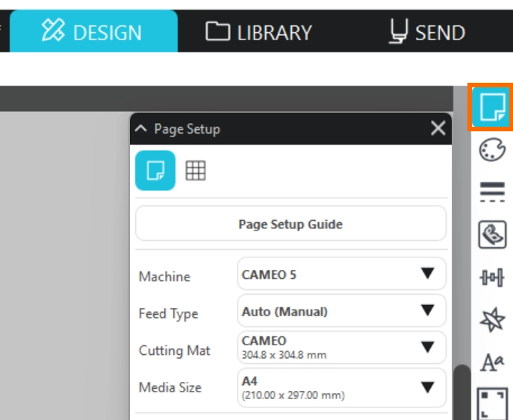The width and height of the screenshot is (513, 420).
Task: Open the Cutting Mat dropdown
Action: coord(341,348)
